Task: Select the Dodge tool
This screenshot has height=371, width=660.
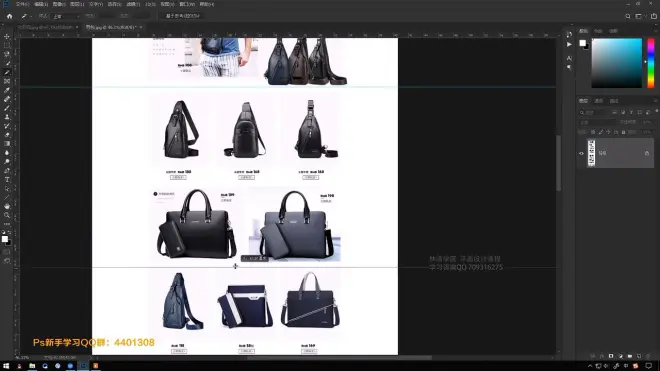Action: pos(7,162)
